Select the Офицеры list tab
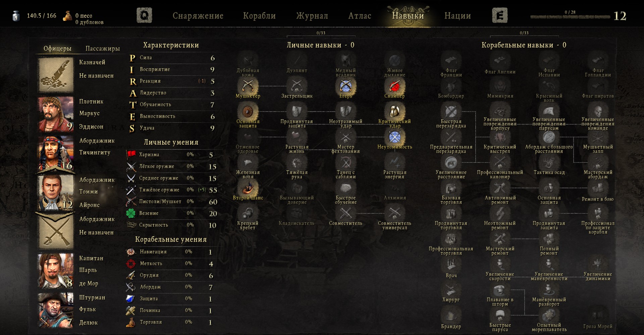Screen dimensions: 644x335 point(57,49)
